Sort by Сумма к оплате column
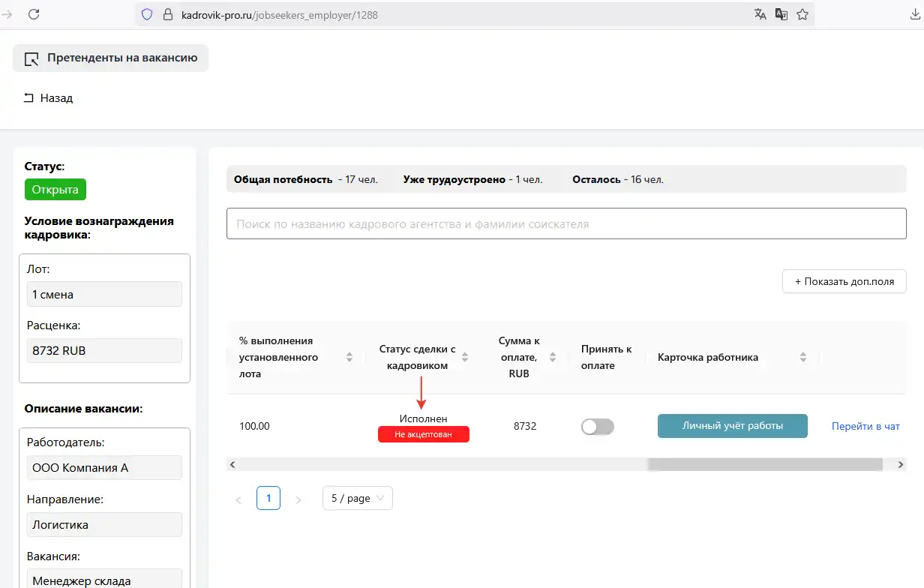 [x=553, y=357]
